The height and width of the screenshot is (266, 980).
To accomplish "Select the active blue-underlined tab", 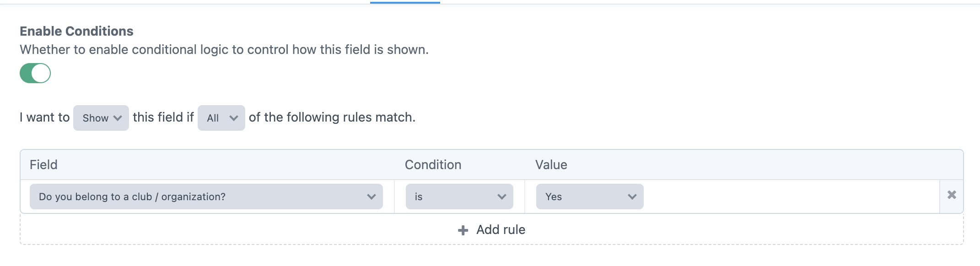I will (x=404, y=2).
